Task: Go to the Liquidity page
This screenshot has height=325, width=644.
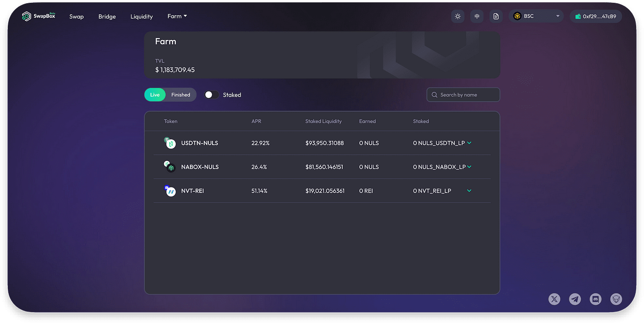Action: tap(142, 17)
